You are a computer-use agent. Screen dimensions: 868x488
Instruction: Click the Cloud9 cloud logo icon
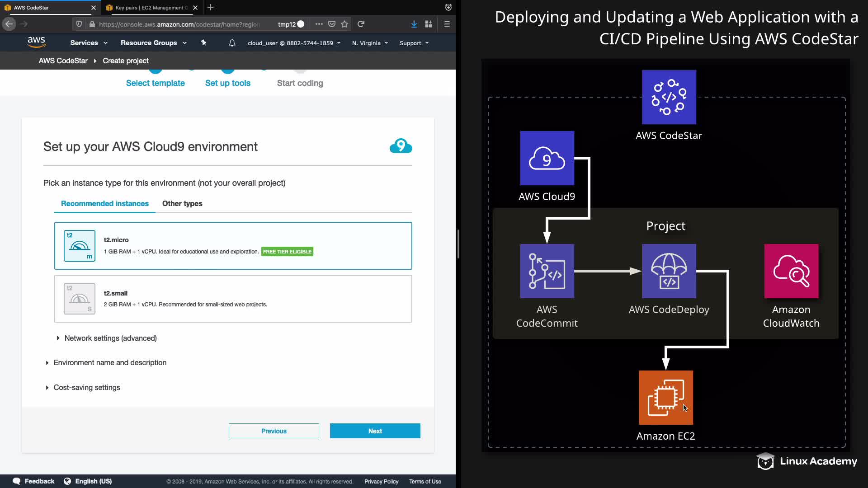click(x=401, y=146)
